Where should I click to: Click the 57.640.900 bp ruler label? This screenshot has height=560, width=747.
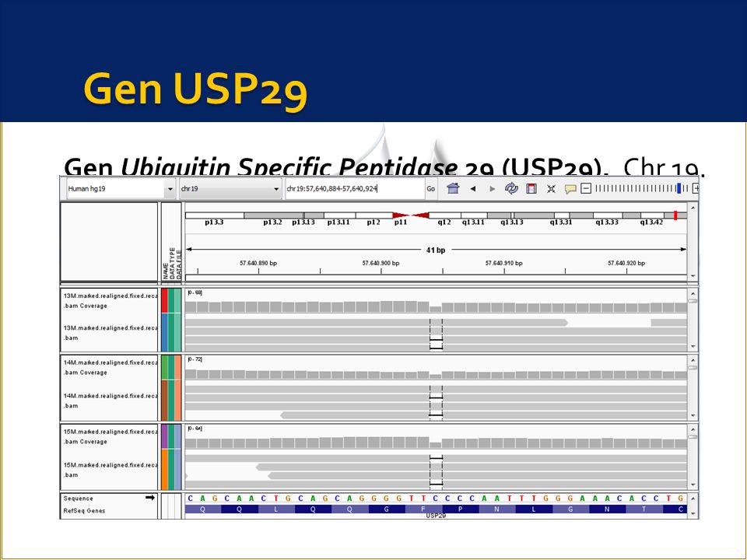[x=381, y=263]
